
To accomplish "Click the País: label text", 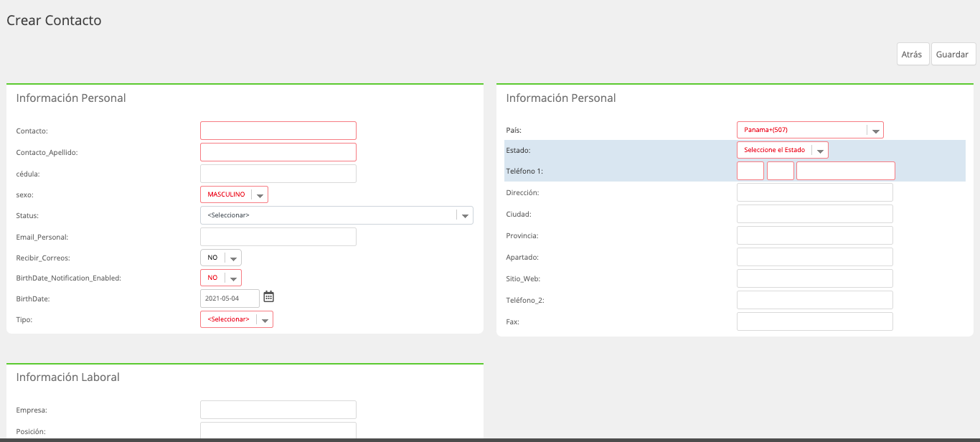I will coord(514,131).
